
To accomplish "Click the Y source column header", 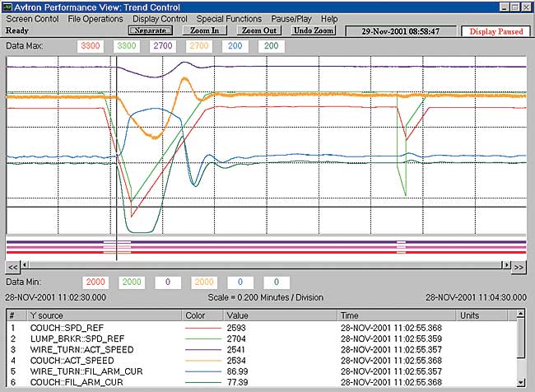I will click(104, 315).
